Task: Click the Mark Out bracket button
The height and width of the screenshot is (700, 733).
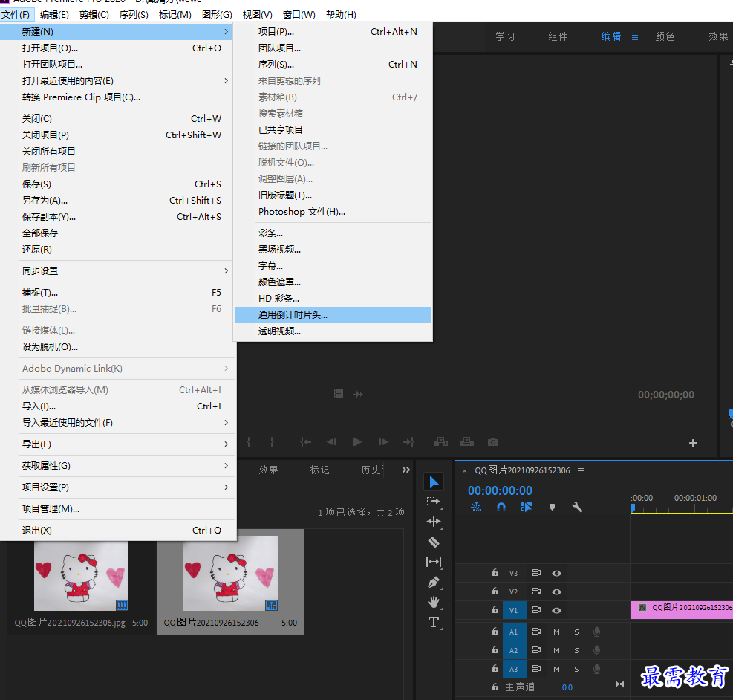Action: coord(272,442)
